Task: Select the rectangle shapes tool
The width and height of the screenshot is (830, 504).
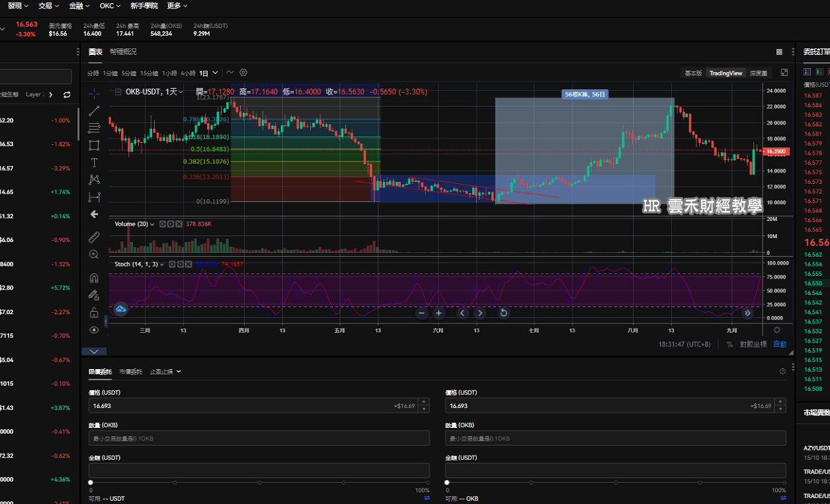Action: pos(94,146)
